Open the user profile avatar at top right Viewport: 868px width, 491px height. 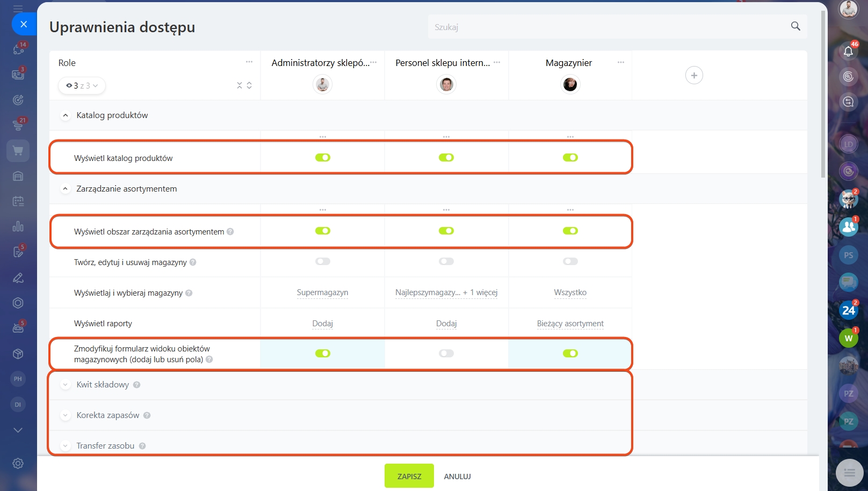[x=849, y=9]
